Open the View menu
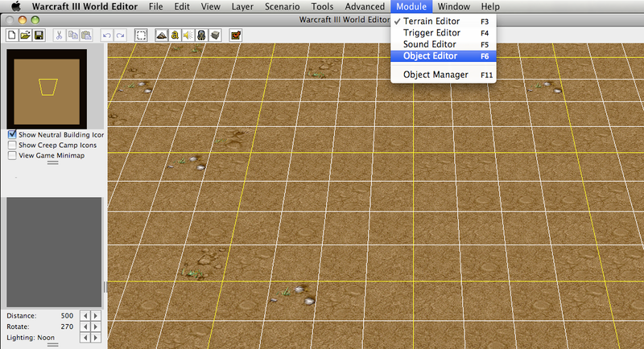The width and height of the screenshot is (644, 349). point(211,6)
